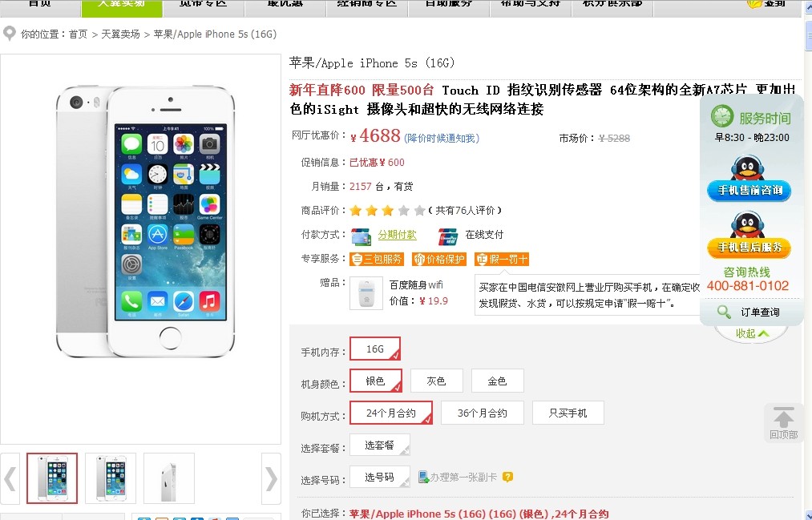812x520 pixels.
Task: Show next product thumbnails with right arrow
Action: 272,478
